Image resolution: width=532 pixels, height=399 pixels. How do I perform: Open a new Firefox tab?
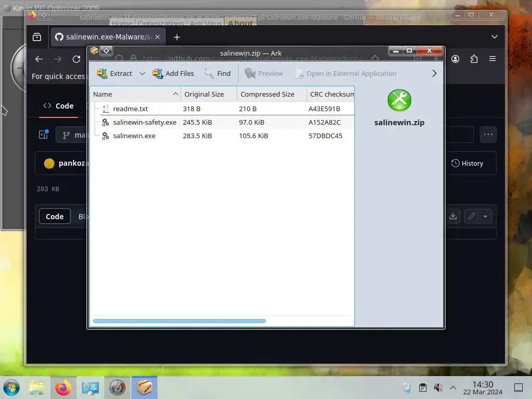pos(177,37)
